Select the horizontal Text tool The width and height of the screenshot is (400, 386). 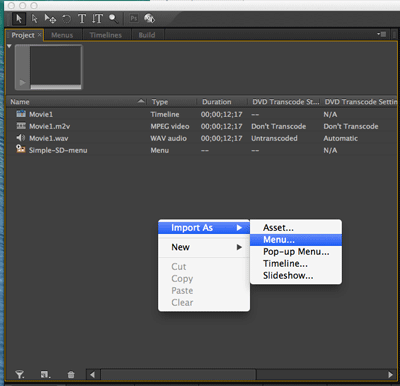82,19
